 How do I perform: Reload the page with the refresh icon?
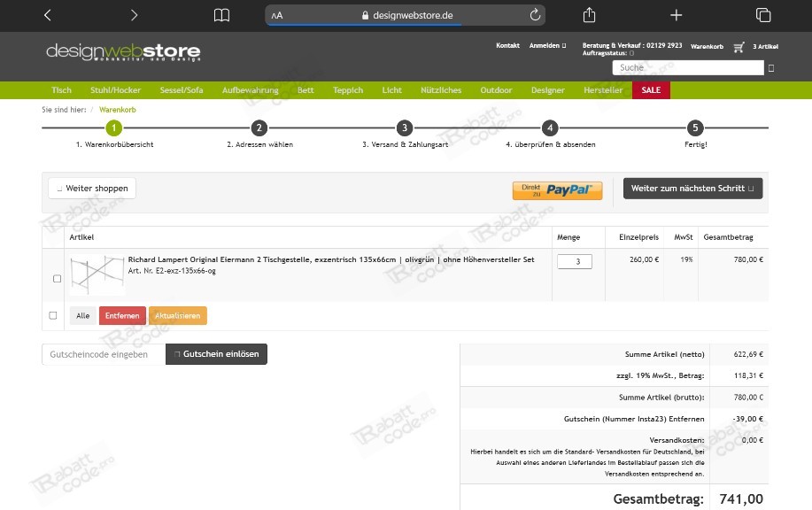(x=535, y=15)
